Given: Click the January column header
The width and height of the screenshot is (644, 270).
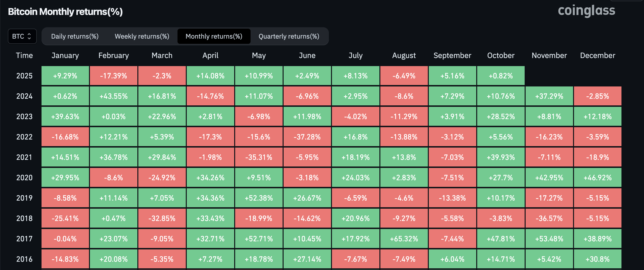Looking at the screenshot, I should pos(65,55).
